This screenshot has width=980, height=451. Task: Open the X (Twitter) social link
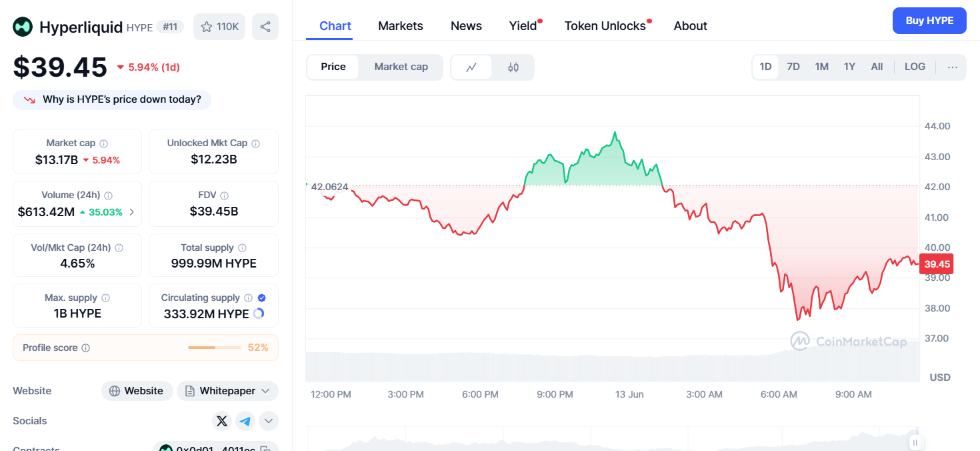tap(222, 421)
